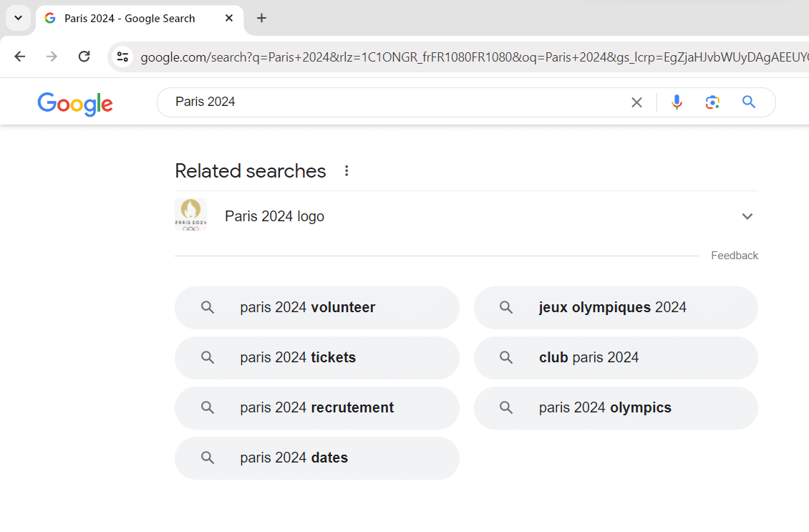Click magnifier icon beside jeux olympiques 2024
The height and width of the screenshot is (532, 809).
506,308
